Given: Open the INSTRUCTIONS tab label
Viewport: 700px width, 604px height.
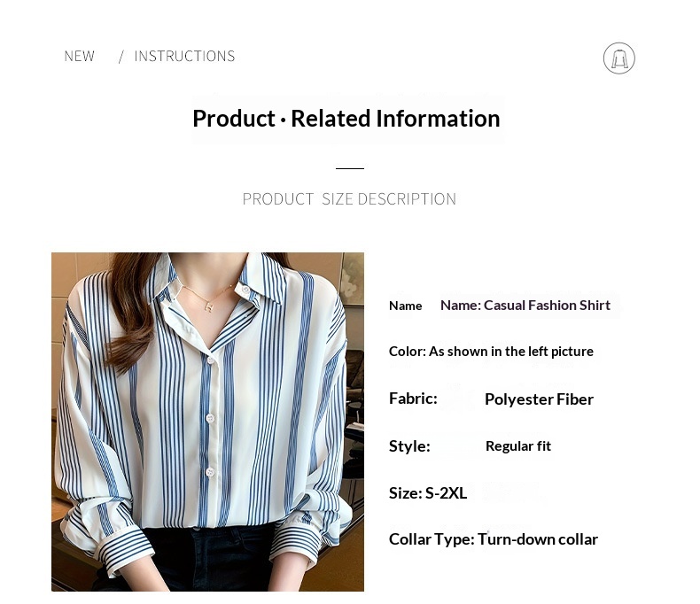Looking at the screenshot, I should pos(184,56).
